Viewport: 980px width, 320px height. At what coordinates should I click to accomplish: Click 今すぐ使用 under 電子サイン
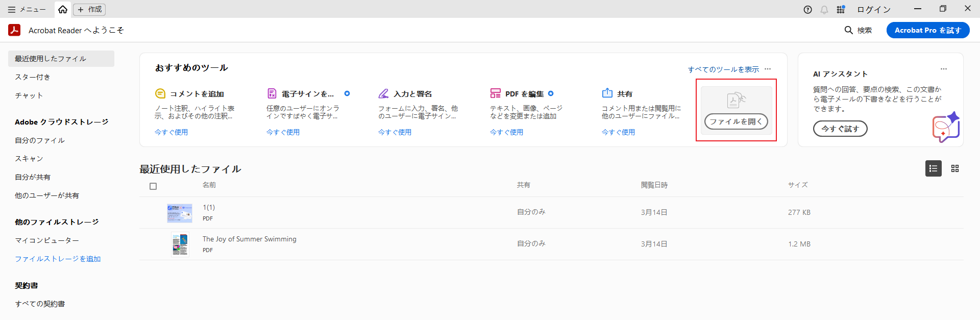pos(283,132)
